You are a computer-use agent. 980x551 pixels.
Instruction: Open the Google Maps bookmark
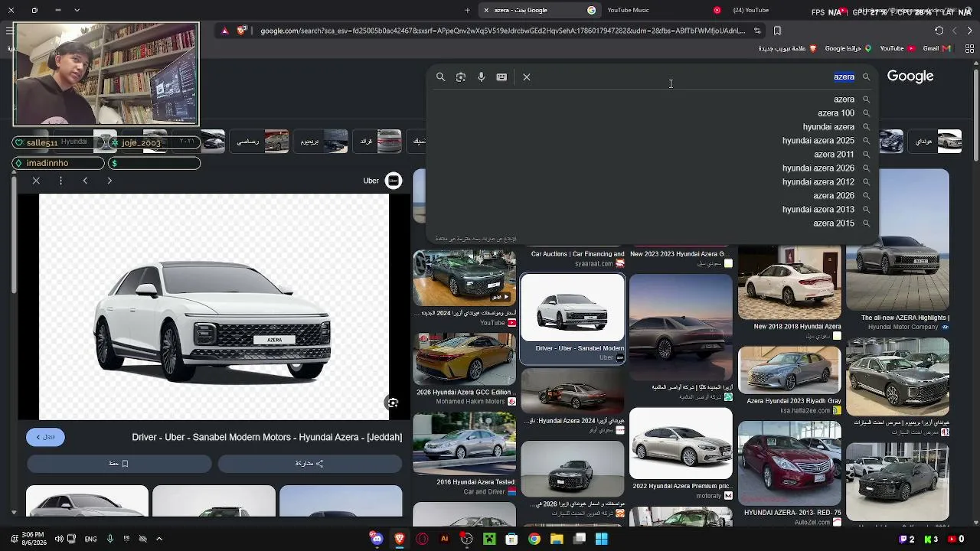click(x=848, y=48)
